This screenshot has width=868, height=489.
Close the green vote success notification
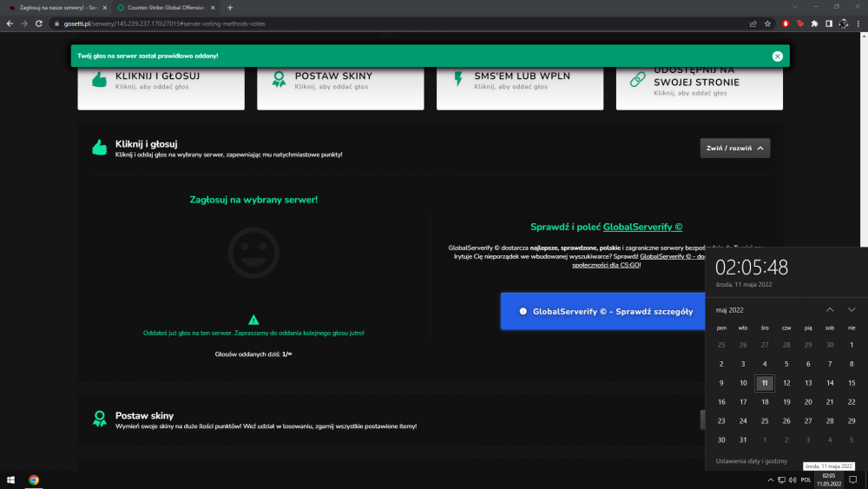[777, 56]
